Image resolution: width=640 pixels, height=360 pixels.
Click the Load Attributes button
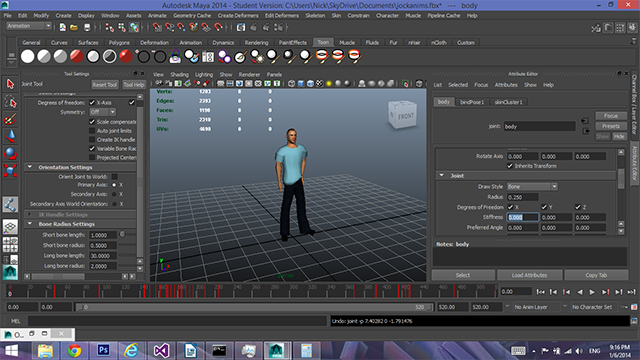[x=529, y=275]
